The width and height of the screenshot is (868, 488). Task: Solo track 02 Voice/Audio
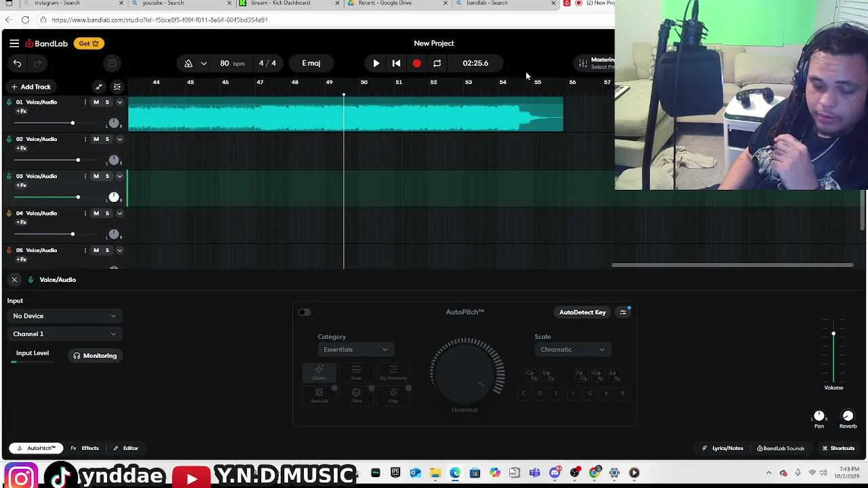click(x=107, y=139)
